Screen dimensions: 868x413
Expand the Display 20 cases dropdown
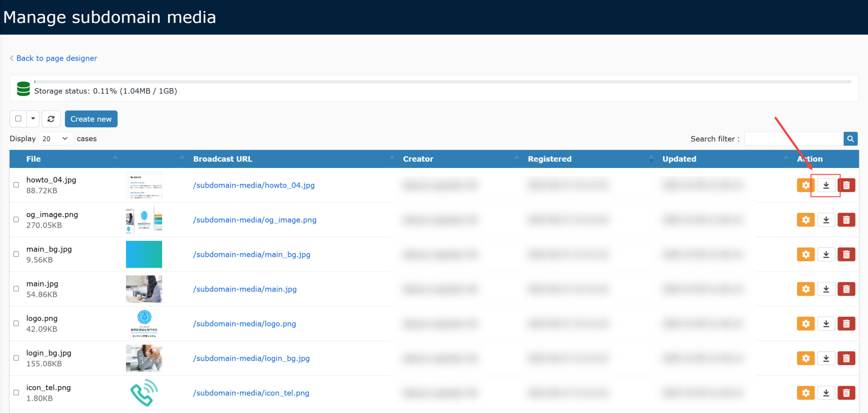point(56,139)
